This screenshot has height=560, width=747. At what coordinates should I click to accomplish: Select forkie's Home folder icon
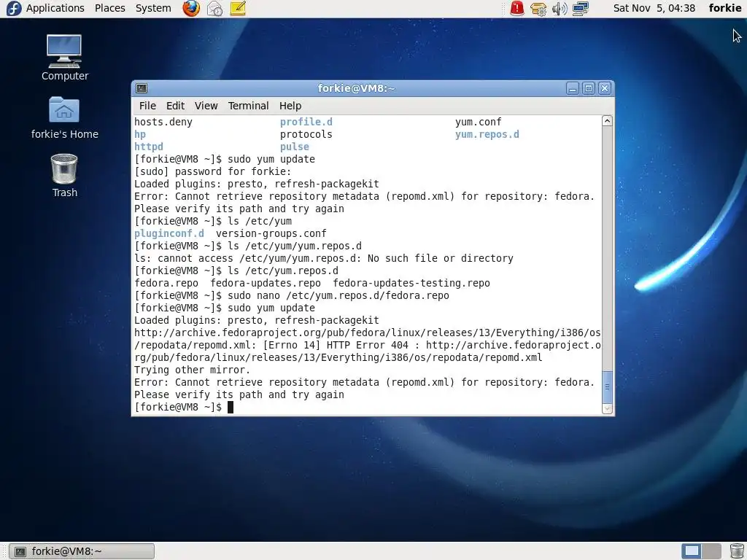click(x=64, y=117)
